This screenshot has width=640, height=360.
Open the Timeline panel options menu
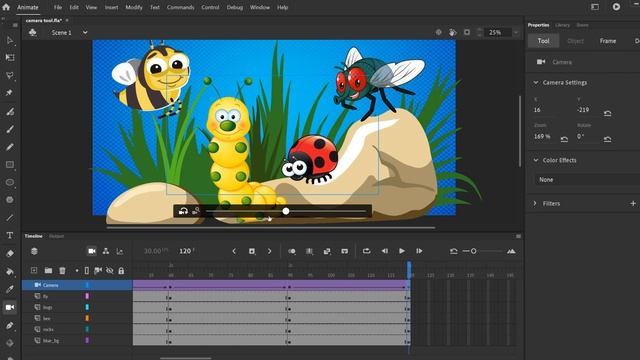[518, 236]
